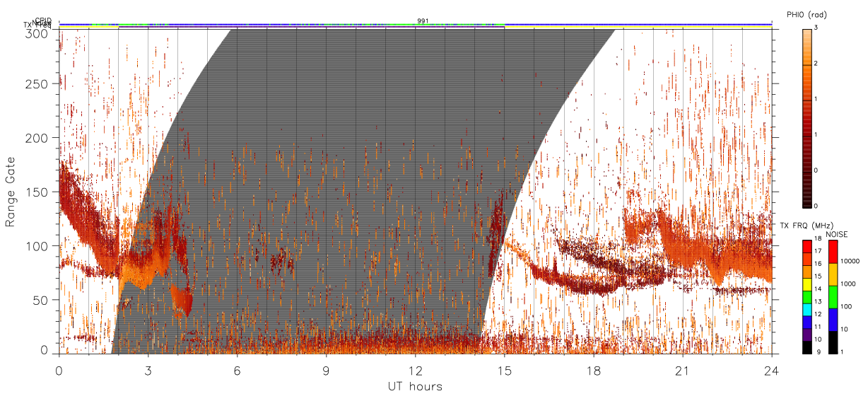Select the orange-red 16–17 MHz TX FRQ swatch
868x401 pixels.
(807, 258)
